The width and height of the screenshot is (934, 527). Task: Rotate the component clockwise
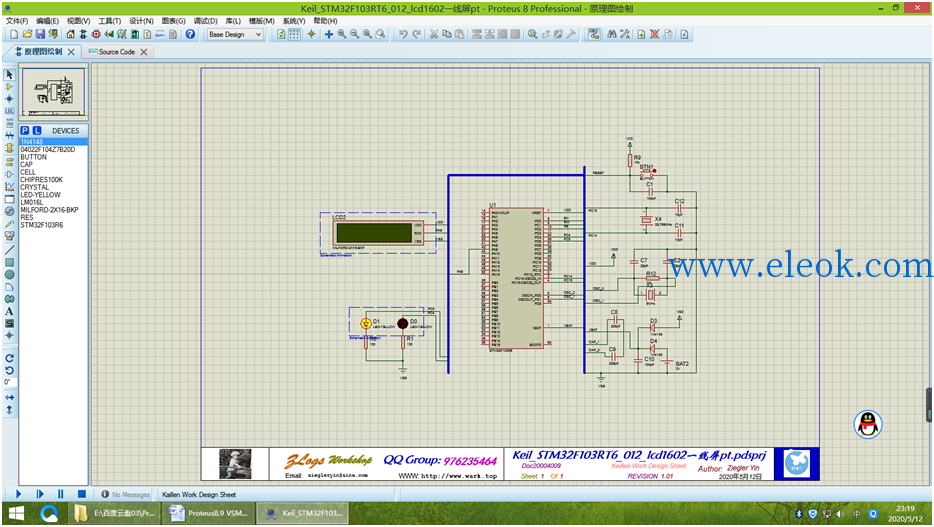coord(9,358)
